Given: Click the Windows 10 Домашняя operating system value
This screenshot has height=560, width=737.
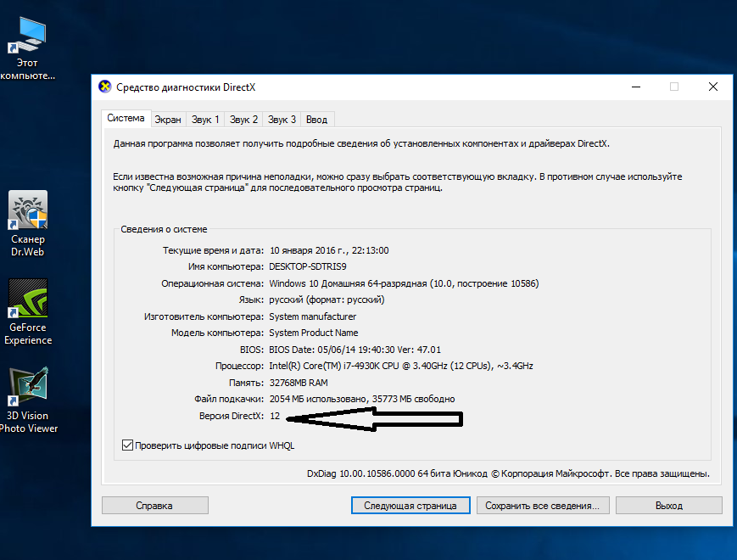Looking at the screenshot, I should coord(404,283).
